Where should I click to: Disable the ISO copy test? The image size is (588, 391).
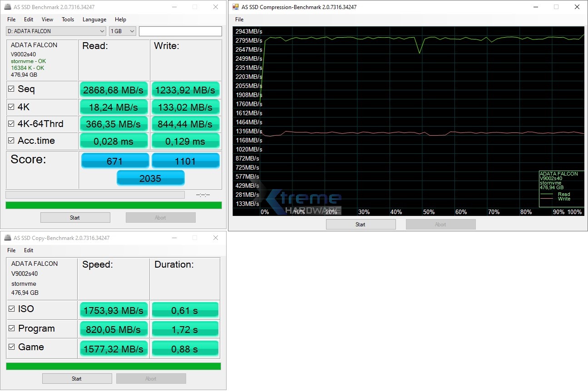point(10,308)
